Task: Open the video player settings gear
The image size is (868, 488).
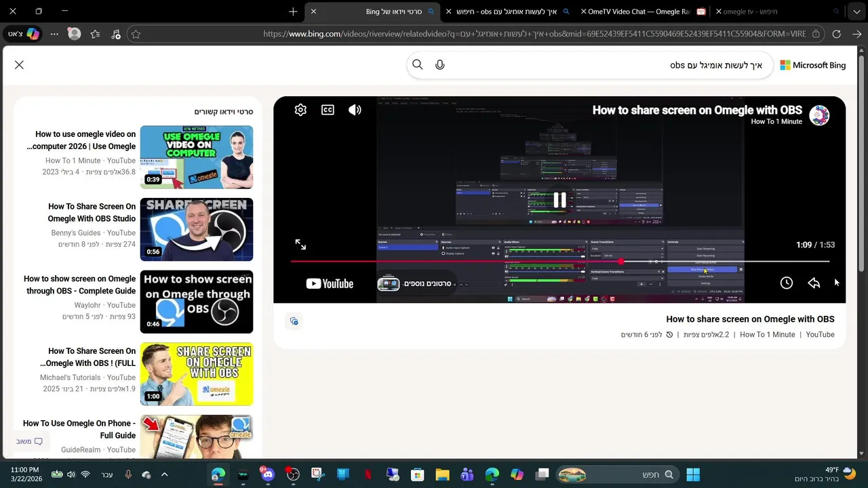Action: coord(300,110)
